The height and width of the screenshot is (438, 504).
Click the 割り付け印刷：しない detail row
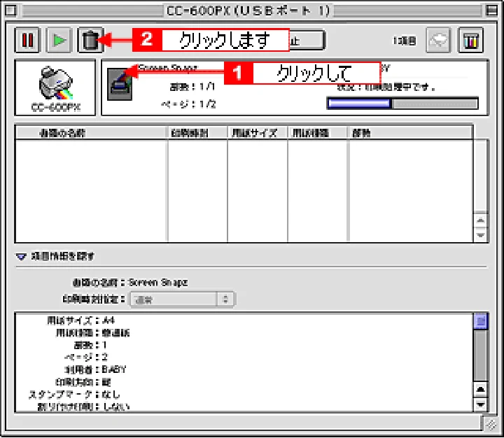coord(83,407)
